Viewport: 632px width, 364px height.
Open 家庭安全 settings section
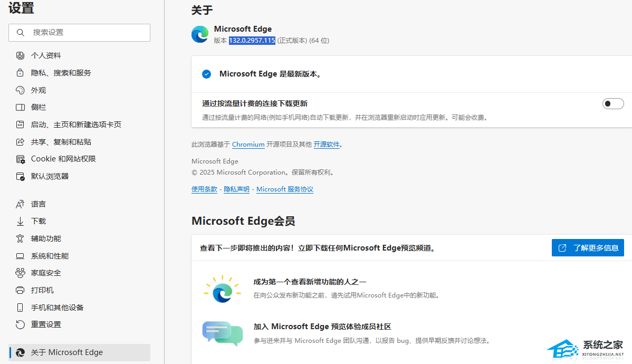pyautogui.click(x=80, y=273)
